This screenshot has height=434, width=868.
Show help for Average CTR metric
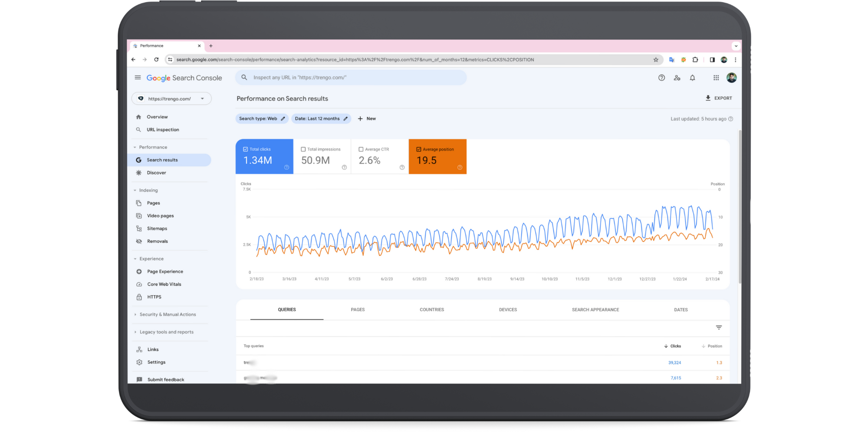pyautogui.click(x=402, y=168)
